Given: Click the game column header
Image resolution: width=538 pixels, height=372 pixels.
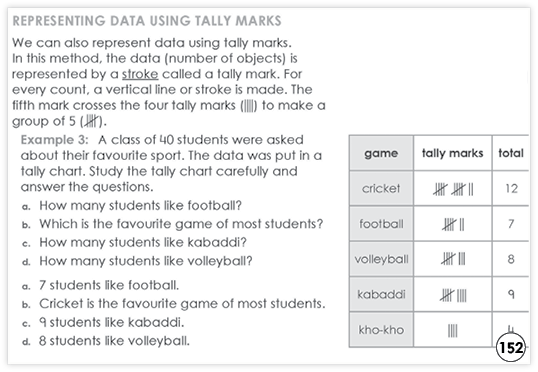Looking at the screenshot, I should (381, 153).
